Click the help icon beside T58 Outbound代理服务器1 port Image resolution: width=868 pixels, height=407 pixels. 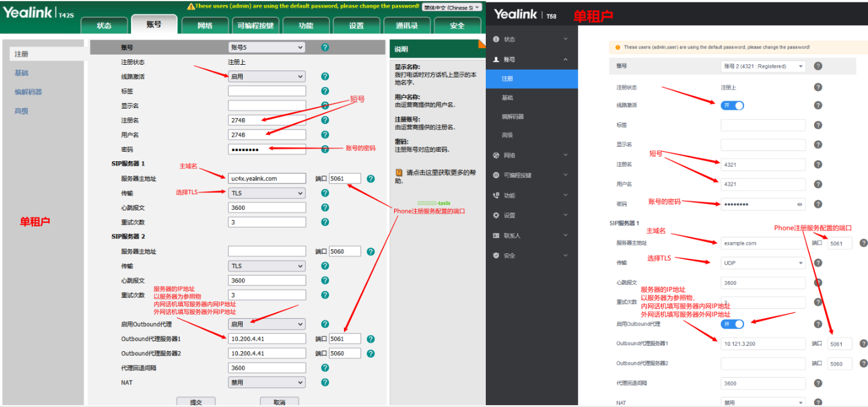(863, 343)
